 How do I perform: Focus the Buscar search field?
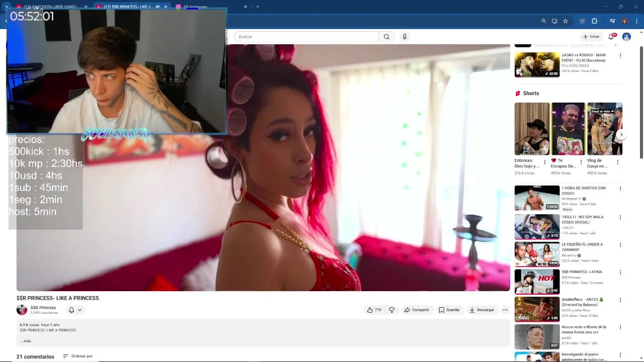[306, 37]
